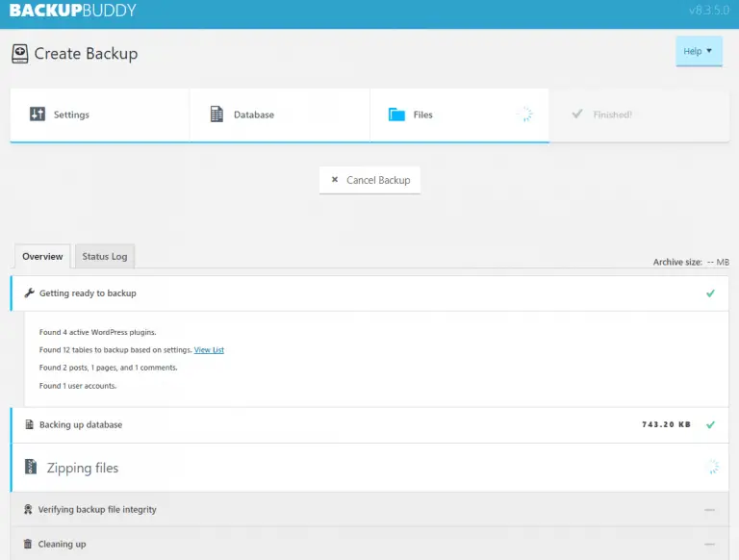
Task: Switch to the Status Log tab
Action: (x=105, y=257)
